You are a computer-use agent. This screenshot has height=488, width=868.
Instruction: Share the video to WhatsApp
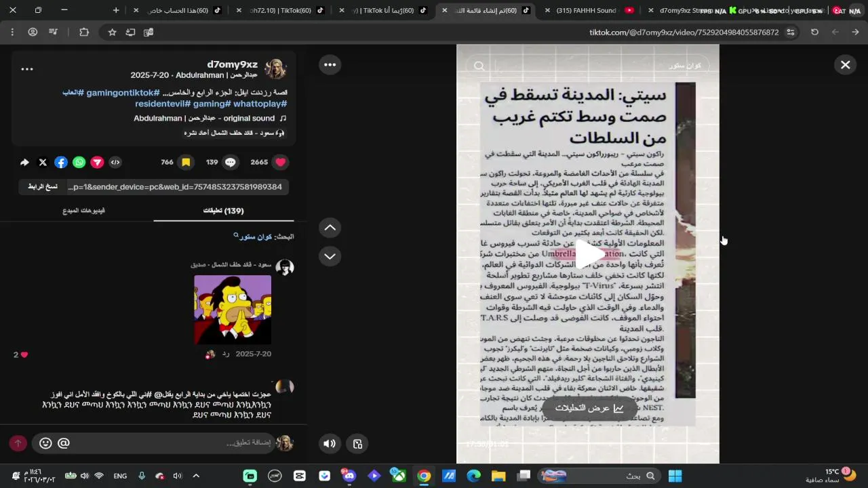(x=79, y=162)
